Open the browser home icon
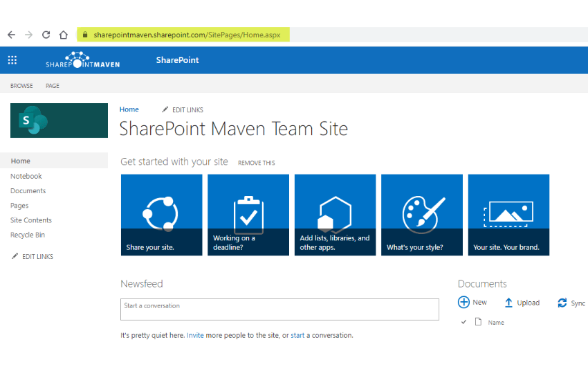This screenshot has width=588, height=367. [x=64, y=35]
